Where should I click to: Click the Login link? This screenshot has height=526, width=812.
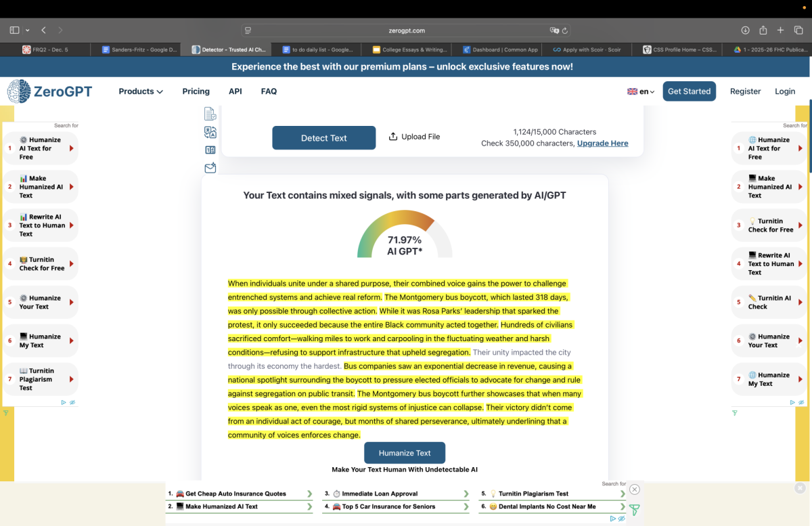pyautogui.click(x=785, y=91)
